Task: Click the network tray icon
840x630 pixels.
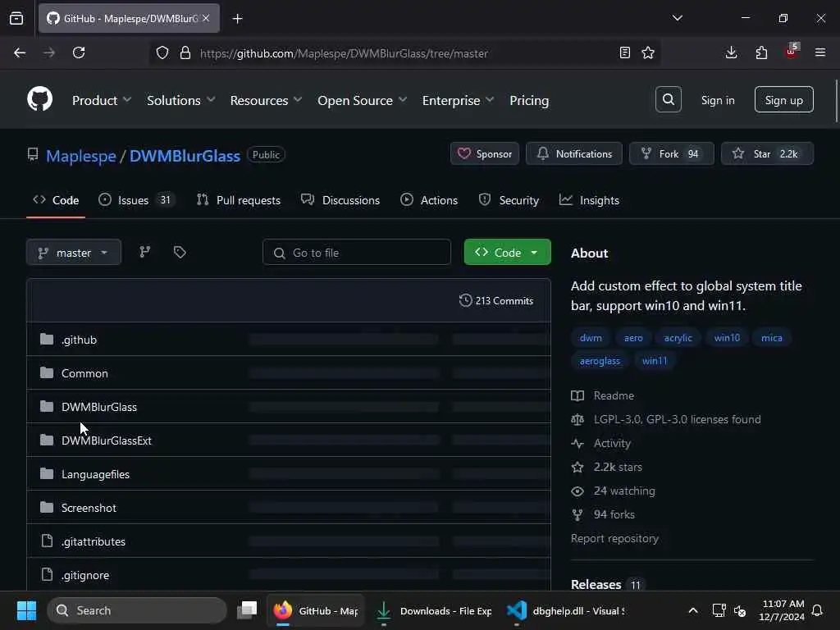Action: 719,610
